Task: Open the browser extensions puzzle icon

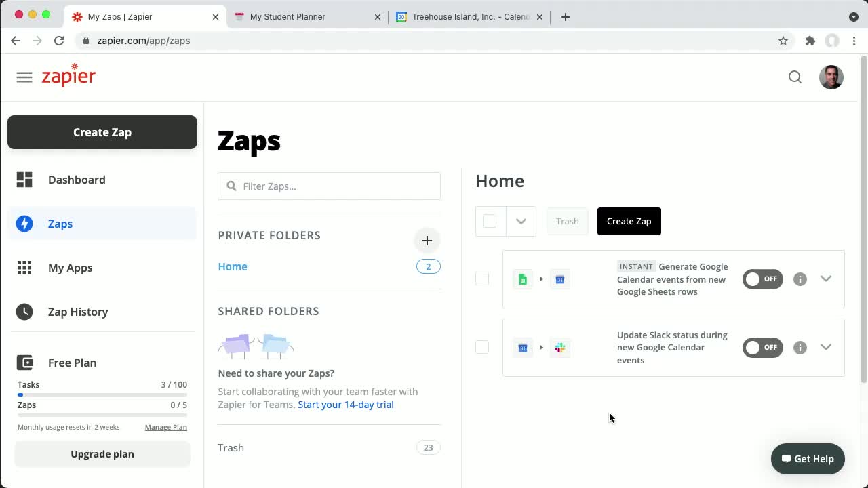Action: click(810, 41)
